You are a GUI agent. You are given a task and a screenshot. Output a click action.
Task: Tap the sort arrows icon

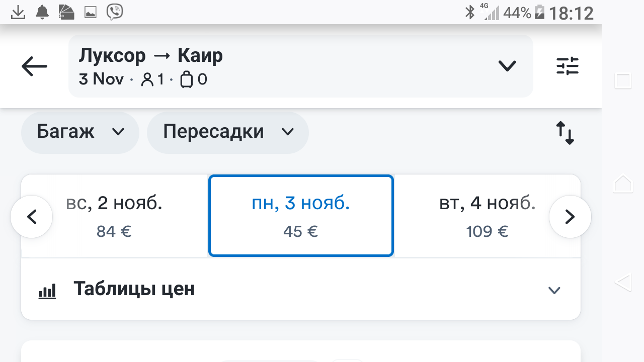coord(565,133)
